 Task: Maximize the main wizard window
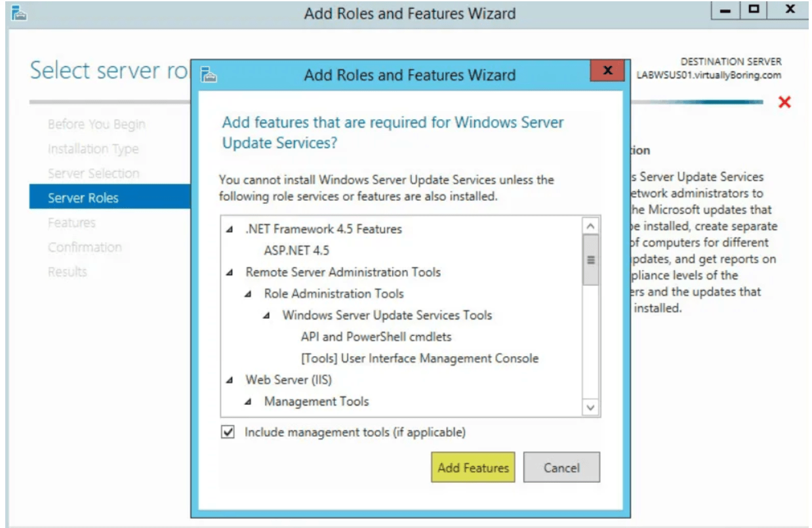click(753, 10)
